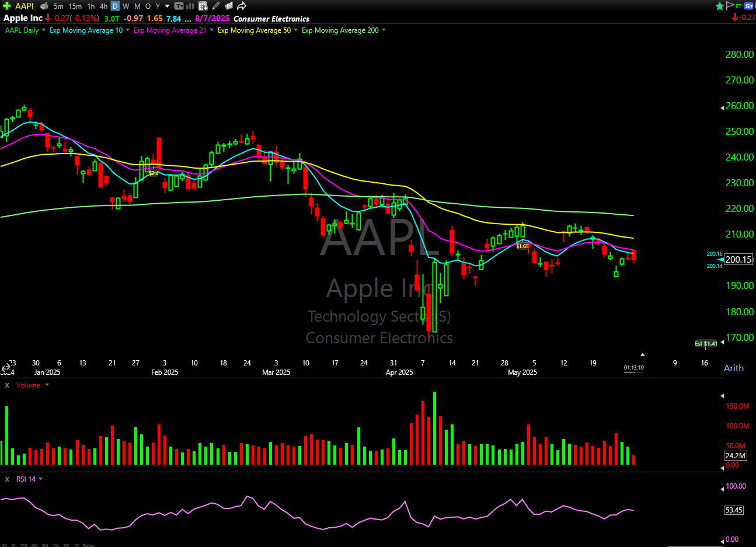
Task: Remove the RSI 14 pane with its X
Action: pyautogui.click(x=7, y=479)
